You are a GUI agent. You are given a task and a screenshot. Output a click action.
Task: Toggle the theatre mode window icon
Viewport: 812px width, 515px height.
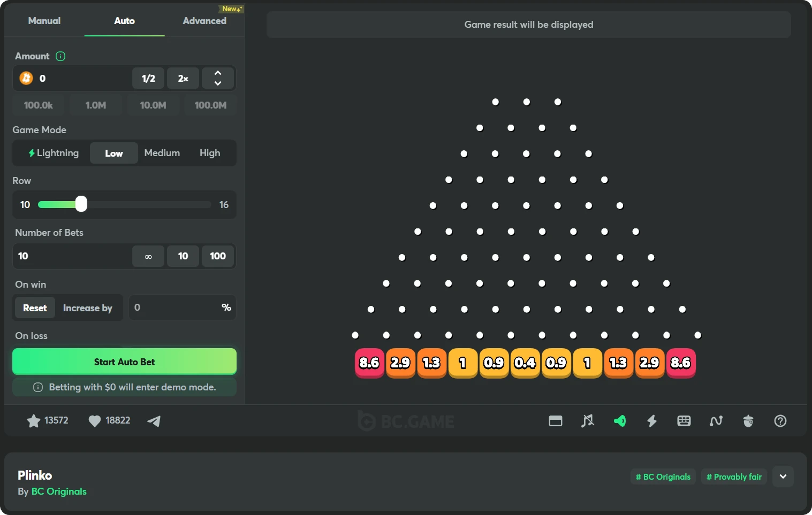point(556,421)
